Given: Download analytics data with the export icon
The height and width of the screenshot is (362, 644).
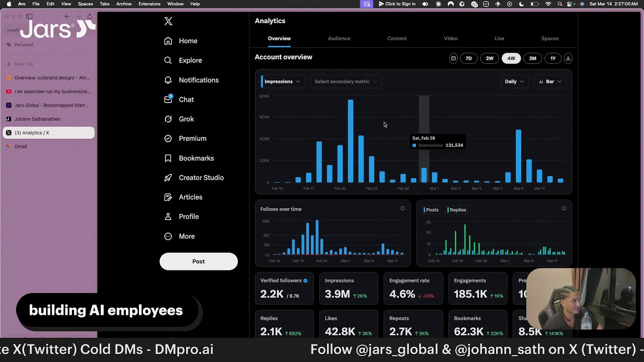Looking at the screenshot, I should pos(568,58).
